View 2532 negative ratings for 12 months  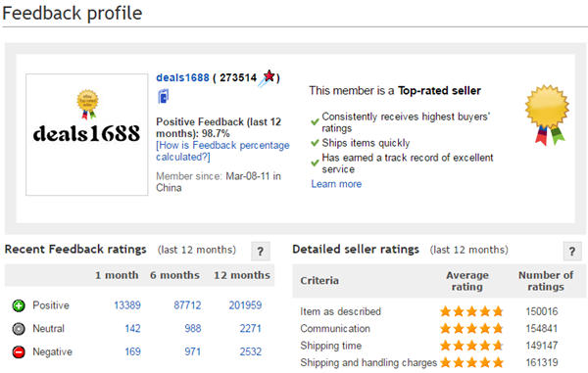pos(251,351)
